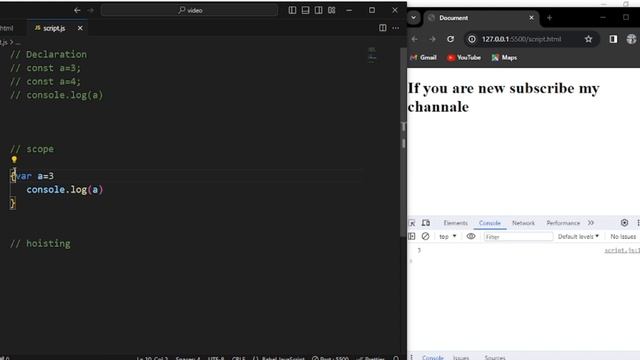Bookmark this page with the star icon
This screenshot has width=640, height=360.
(588, 39)
